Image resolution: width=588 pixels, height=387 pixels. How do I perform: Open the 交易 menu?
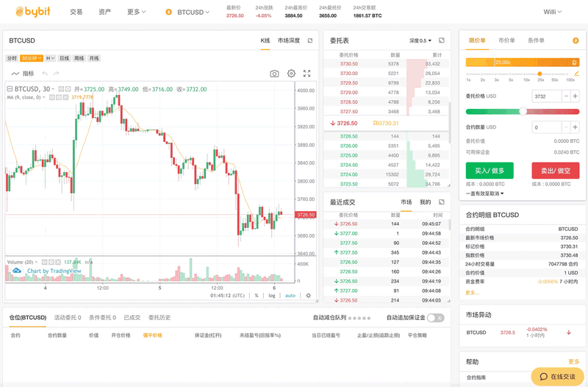(76, 12)
